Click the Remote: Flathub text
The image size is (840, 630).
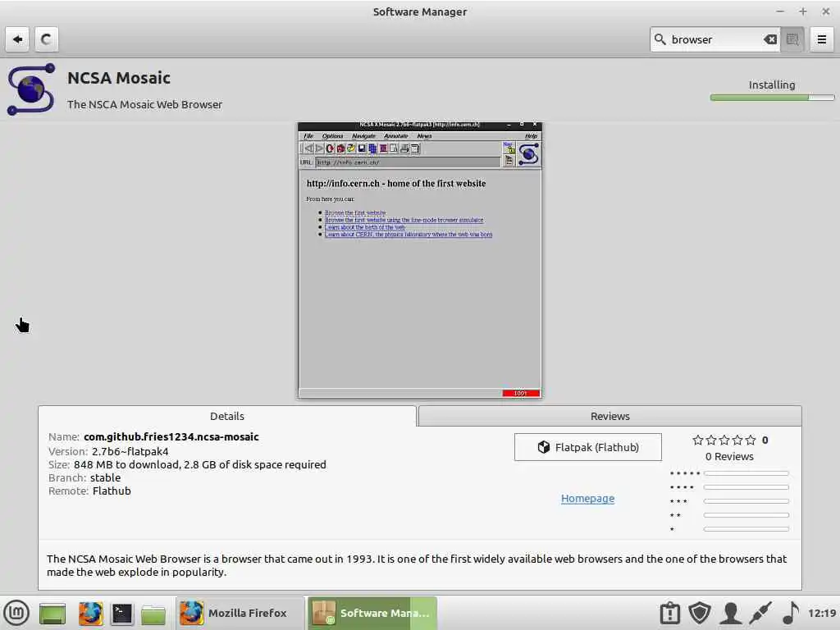89,491
